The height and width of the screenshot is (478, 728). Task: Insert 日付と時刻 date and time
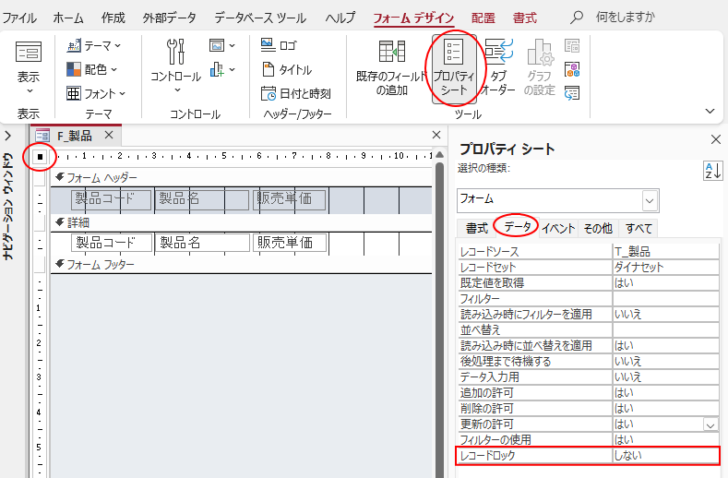coord(296,94)
